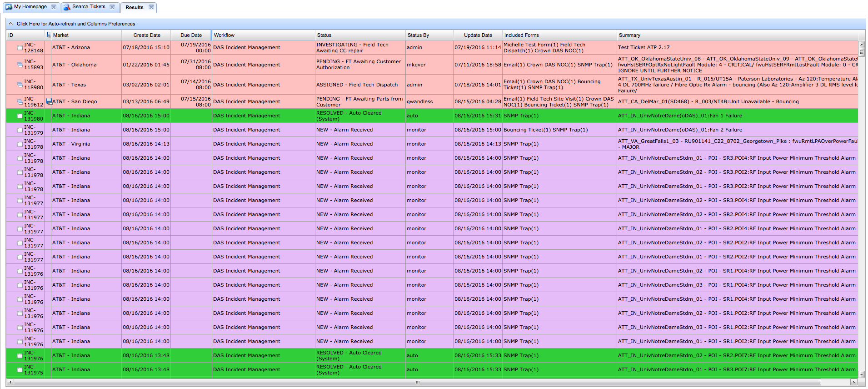Click the save icon in the San Diego row
The image size is (868, 389).
(x=49, y=101)
